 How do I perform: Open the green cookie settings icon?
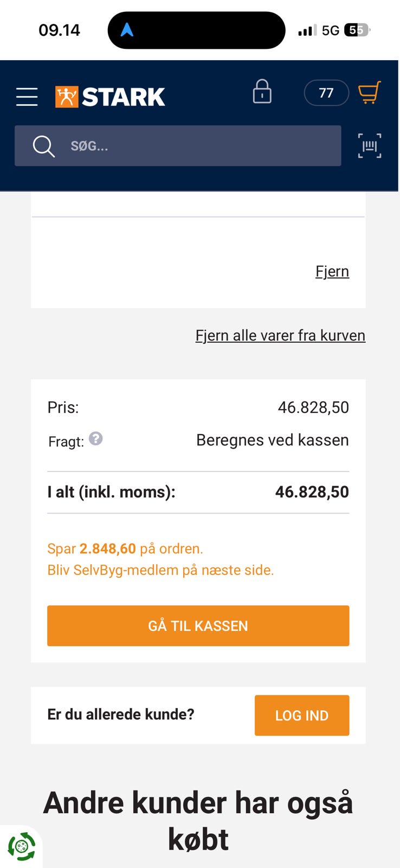(x=21, y=846)
